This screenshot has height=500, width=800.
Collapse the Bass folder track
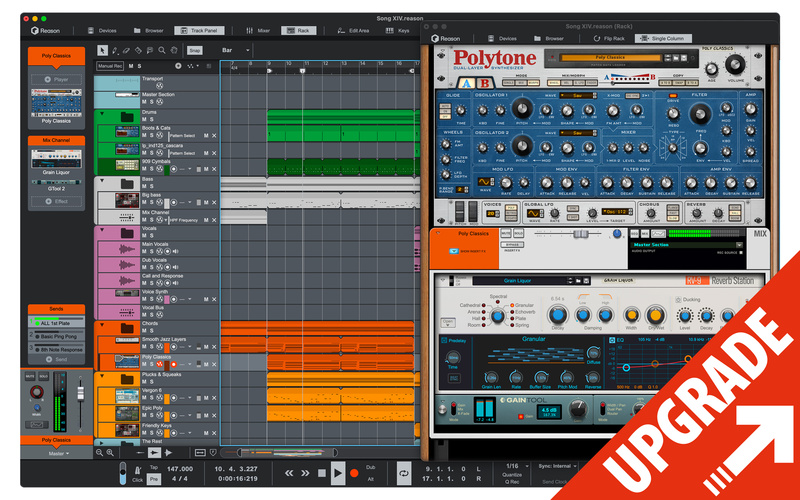102,180
